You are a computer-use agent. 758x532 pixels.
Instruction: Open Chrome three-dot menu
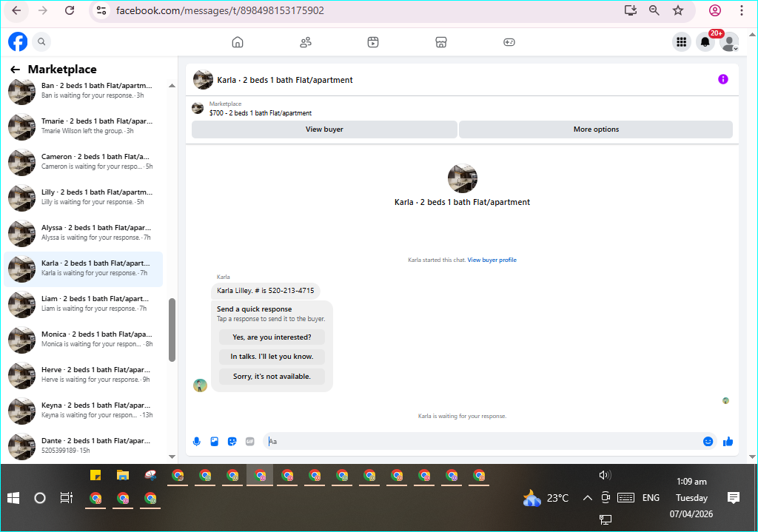click(x=742, y=10)
